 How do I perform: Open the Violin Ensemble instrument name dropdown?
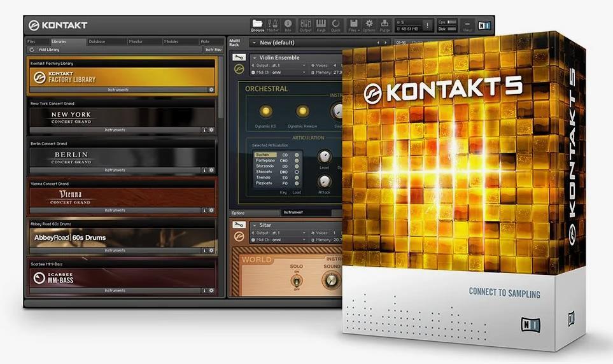coord(255,57)
